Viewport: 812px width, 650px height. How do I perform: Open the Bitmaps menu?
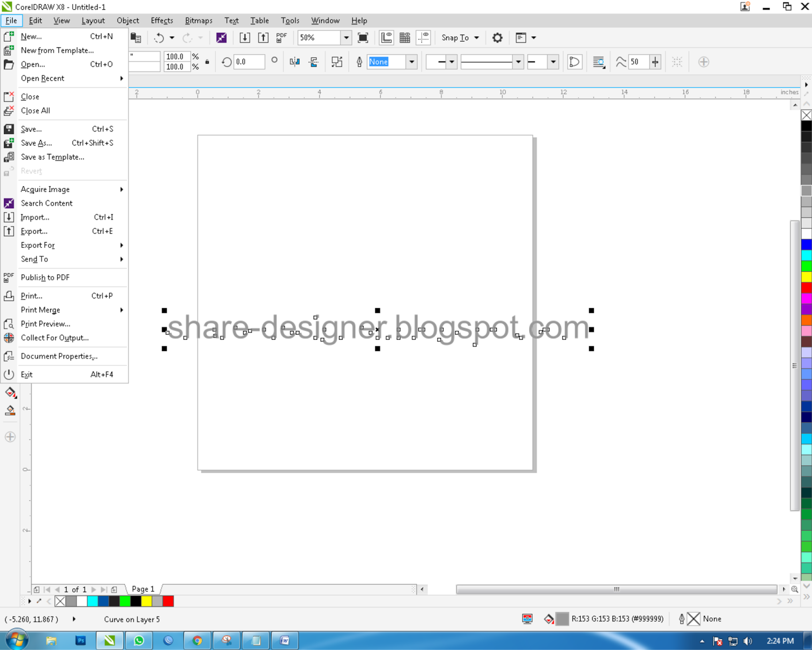[x=198, y=20]
